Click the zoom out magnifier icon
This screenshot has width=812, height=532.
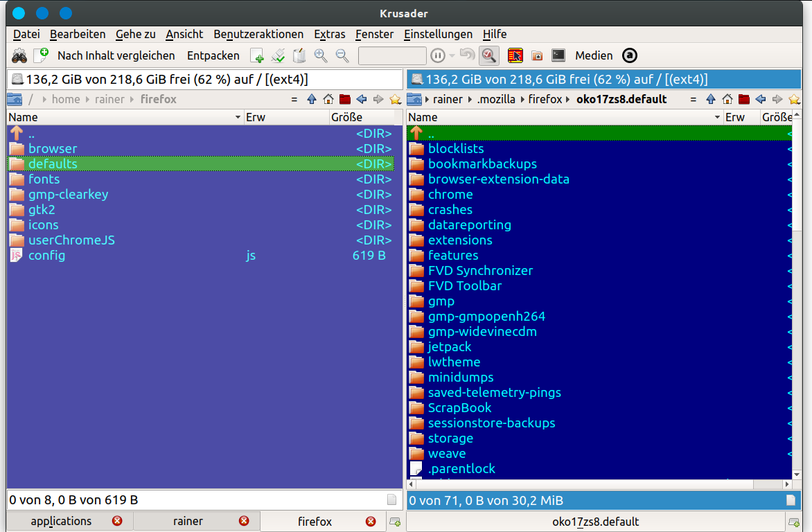pyautogui.click(x=342, y=55)
